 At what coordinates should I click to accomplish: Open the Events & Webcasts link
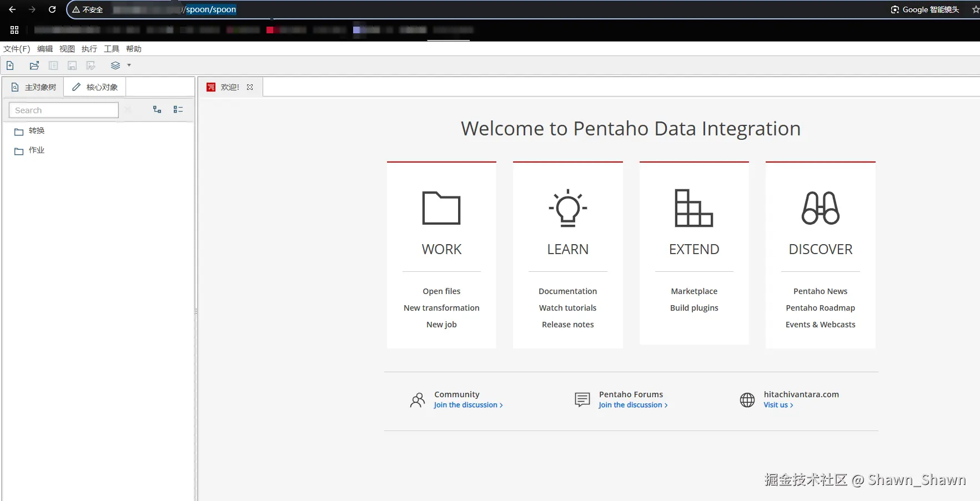click(x=821, y=325)
